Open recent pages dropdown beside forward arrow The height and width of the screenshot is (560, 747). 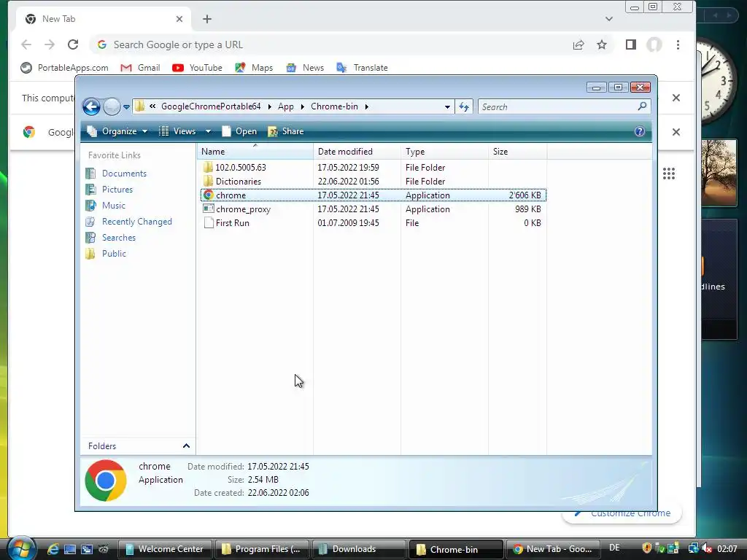point(126,107)
